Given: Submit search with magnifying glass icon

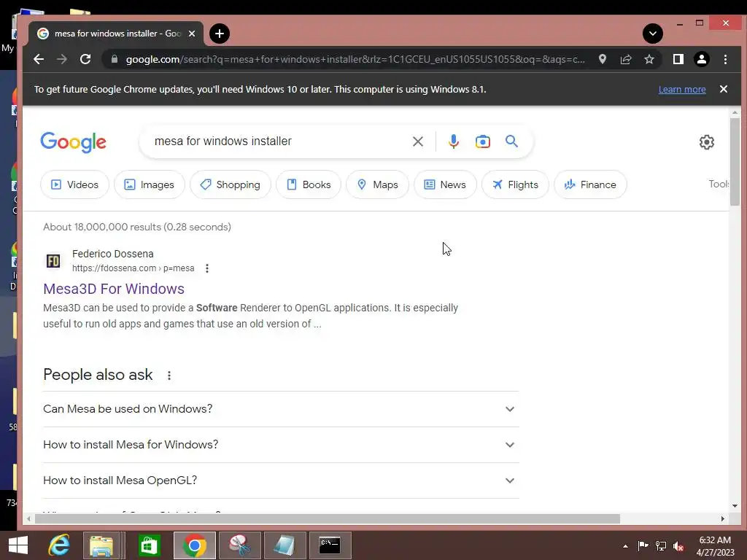Looking at the screenshot, I should tap(511, 141).
